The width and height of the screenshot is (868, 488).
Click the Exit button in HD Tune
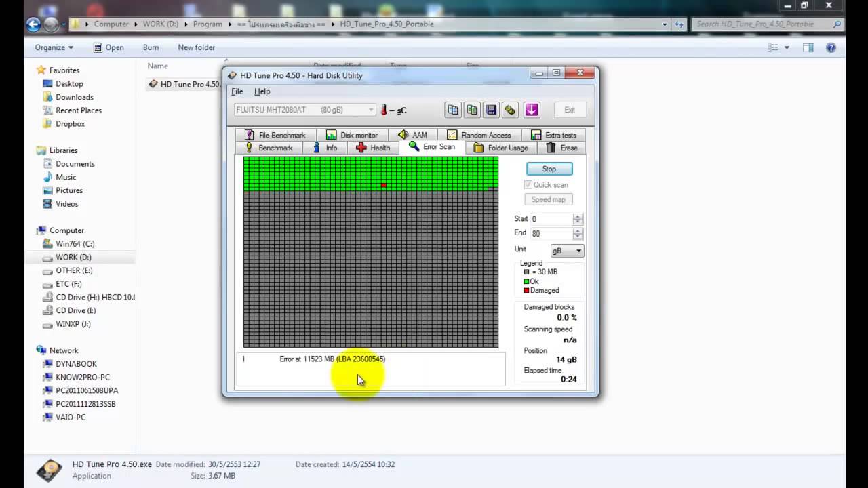tap(570, 110)
